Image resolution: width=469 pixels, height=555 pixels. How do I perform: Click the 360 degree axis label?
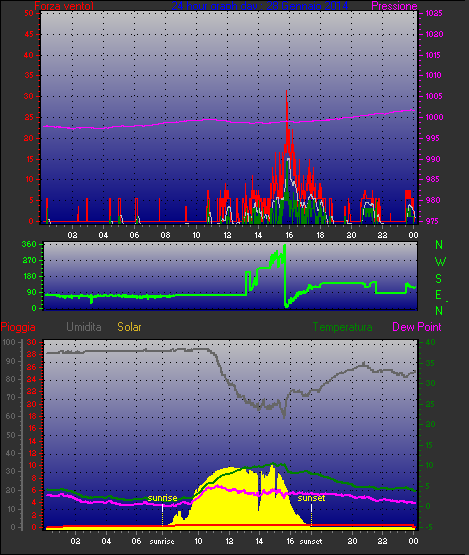pyautogui.click(x=29, y=244)
